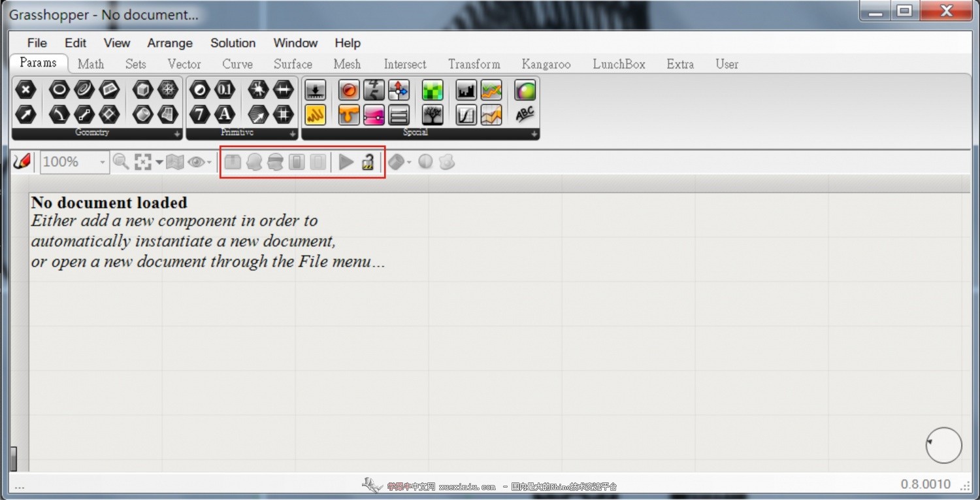Toggle the box-shaped no-preview mode button

click(x=233, y=161)
